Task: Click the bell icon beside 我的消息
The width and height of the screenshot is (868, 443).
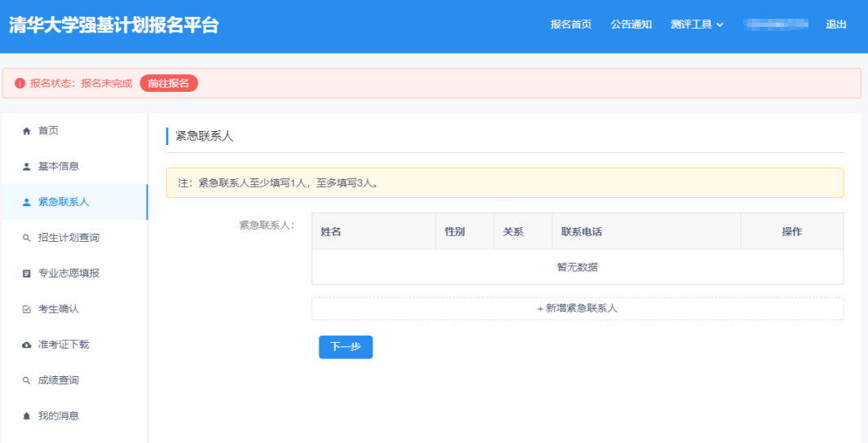Action: click(26, 416)
